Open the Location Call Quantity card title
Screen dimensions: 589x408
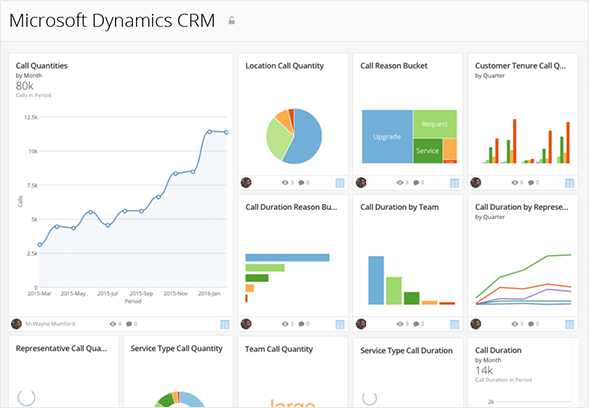(x=284, y=66)
